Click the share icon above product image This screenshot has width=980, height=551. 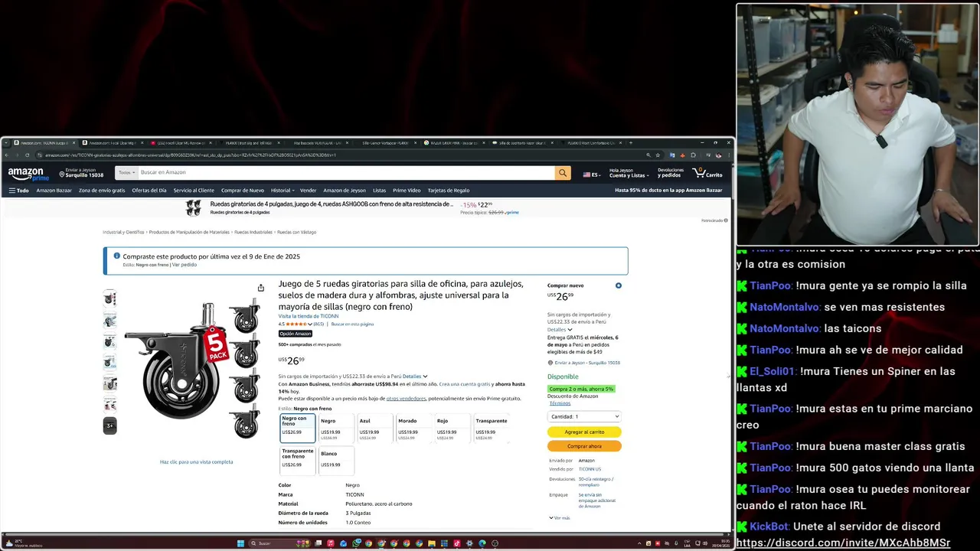[x=261, y=288]
